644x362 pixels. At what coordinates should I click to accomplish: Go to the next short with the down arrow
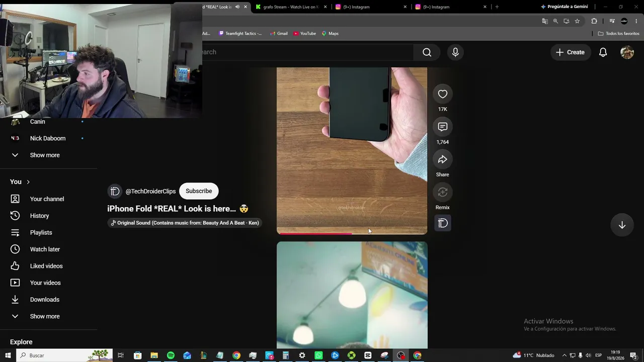coord(622,225)
